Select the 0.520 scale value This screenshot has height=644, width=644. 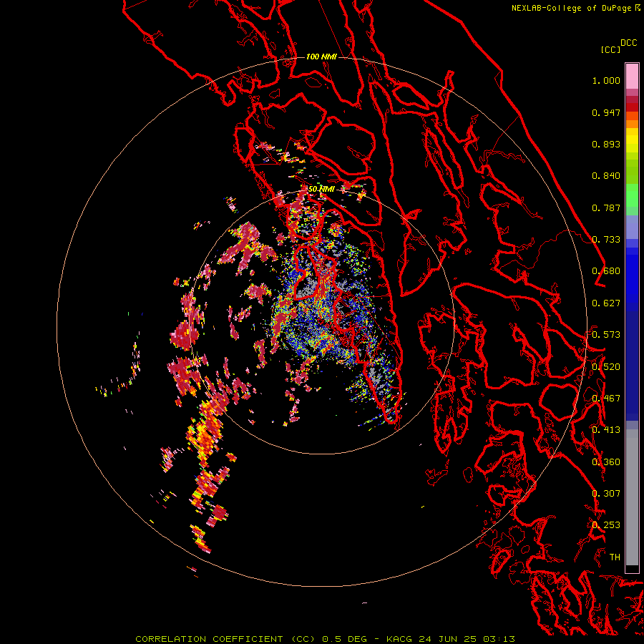click(606, 367)
